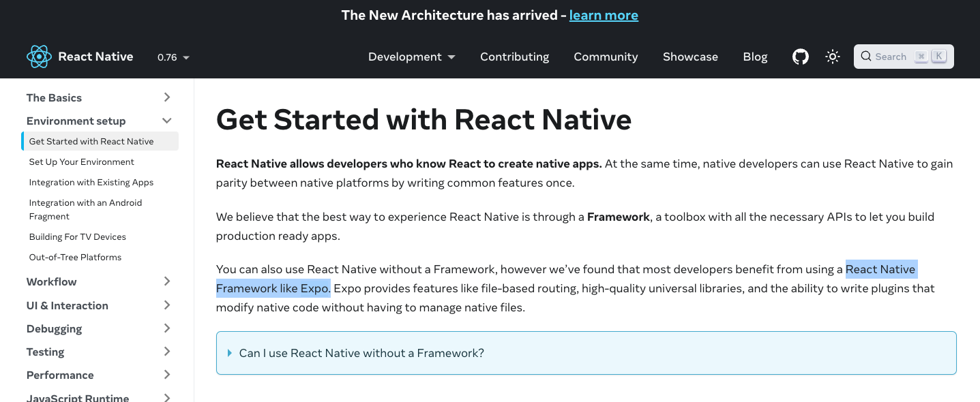Select 'Get Started with React Native' sidebar item
Viewport: 980px width, 402px height.
tap(100, 141)
